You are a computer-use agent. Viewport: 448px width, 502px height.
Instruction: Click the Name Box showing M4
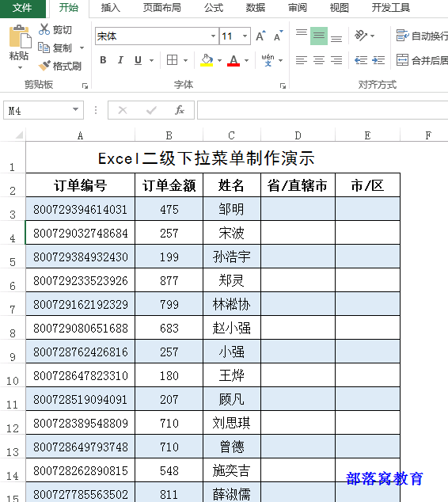[x=38, y=110]
